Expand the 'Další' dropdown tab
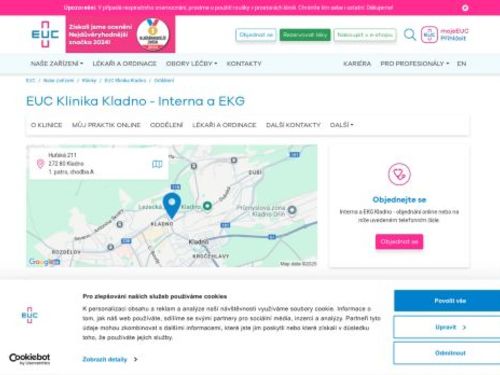This screenshot has height=375, width=500. pos(341,125)
